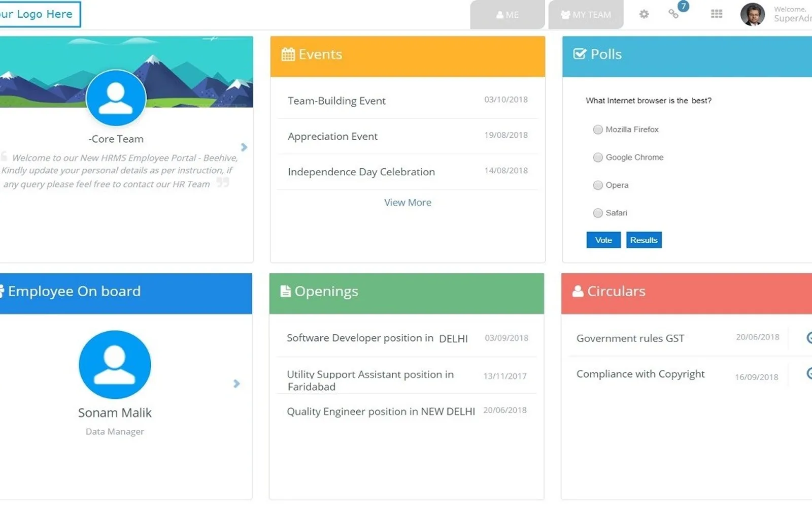This screenshot has width=812, height=508.
Task: Open the Compliance with Copyright circular
Action: coord(640,374)
